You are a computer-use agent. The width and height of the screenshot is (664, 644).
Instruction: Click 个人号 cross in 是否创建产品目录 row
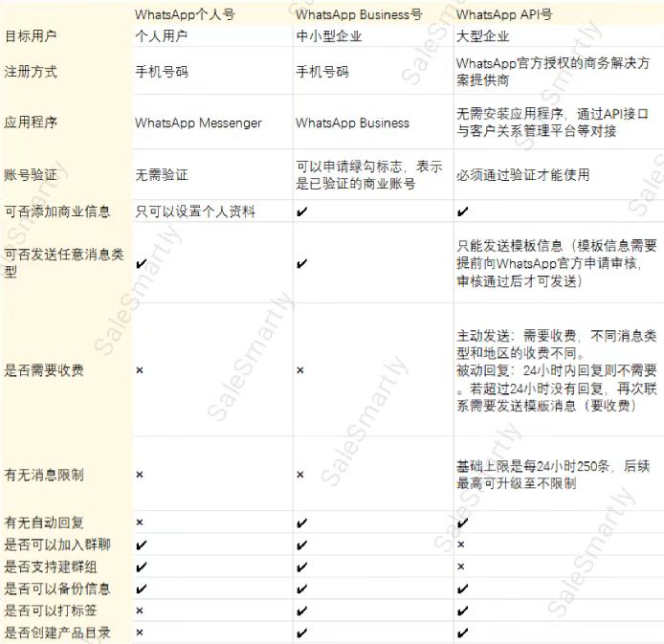click(140, 633)
